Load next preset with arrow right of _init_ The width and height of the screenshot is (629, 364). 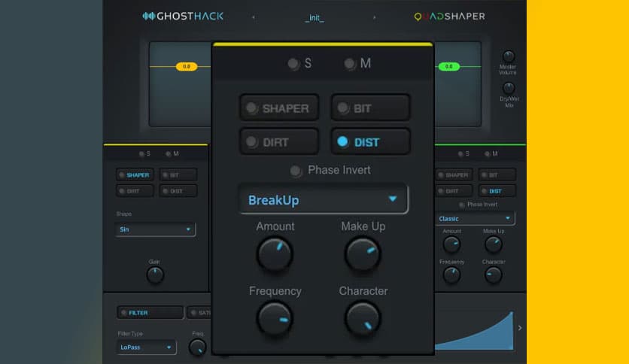tap(374, 17)
